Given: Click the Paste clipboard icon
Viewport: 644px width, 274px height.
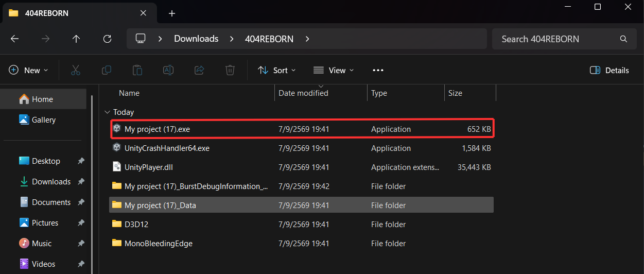Looking at the screenshot, I should (137, 70).
